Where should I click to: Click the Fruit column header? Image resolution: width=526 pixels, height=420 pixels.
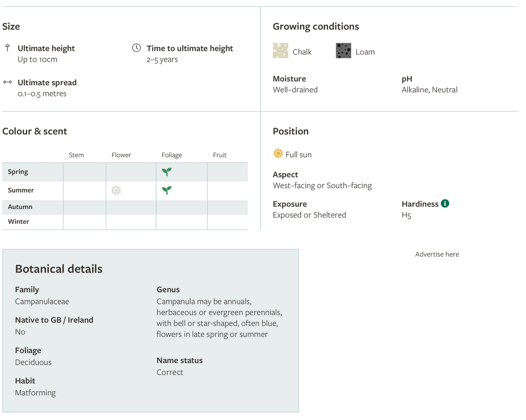click(220, 155)
